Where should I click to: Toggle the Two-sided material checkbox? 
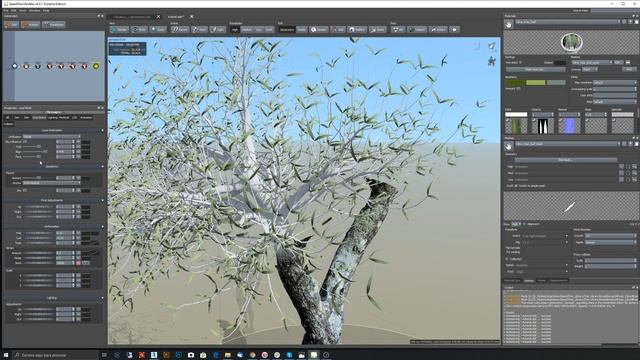point(521,62)
